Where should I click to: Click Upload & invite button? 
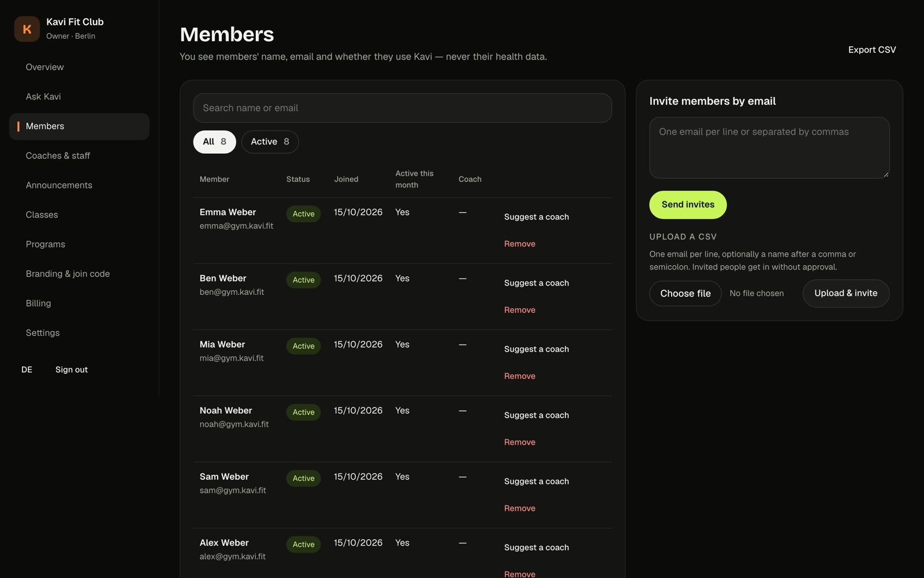[845, 294]
